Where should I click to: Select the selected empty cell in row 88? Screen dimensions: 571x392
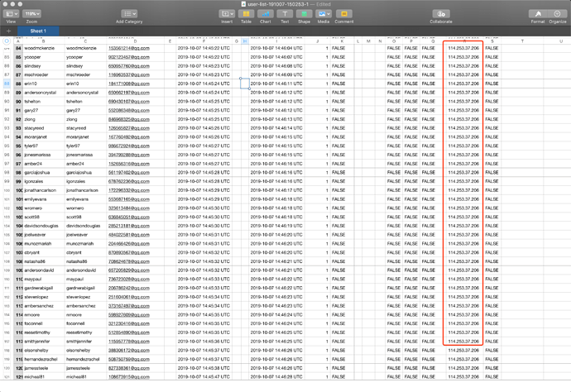coord(245,84)
